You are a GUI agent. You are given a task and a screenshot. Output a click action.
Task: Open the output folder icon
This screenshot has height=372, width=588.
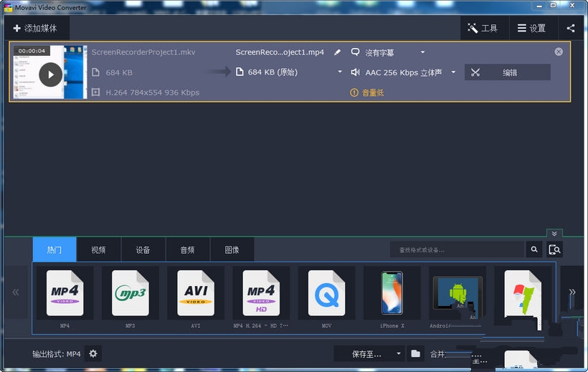pos(415,353)
